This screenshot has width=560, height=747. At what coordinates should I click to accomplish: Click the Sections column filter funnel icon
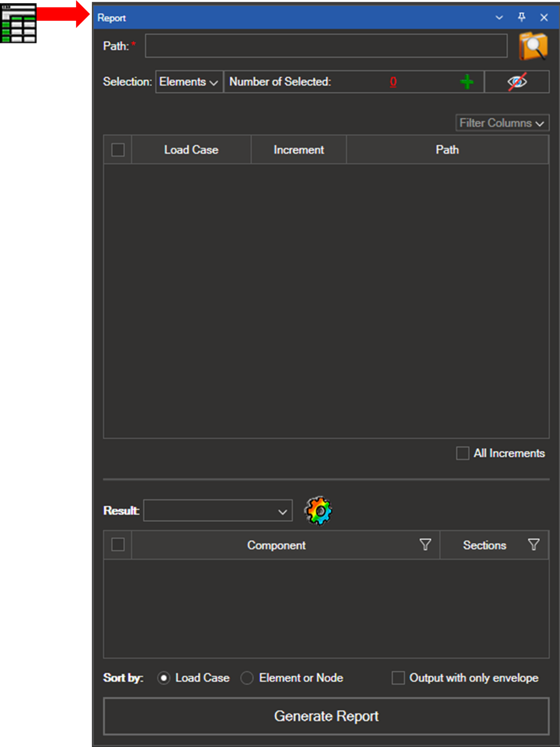point(534,545)
